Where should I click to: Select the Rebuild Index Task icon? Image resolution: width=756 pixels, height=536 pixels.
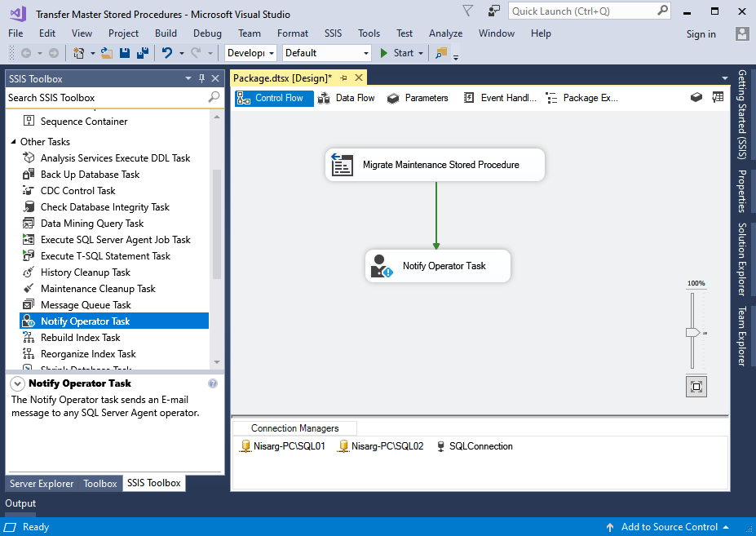pyautogui.click(x=29, y=338)
